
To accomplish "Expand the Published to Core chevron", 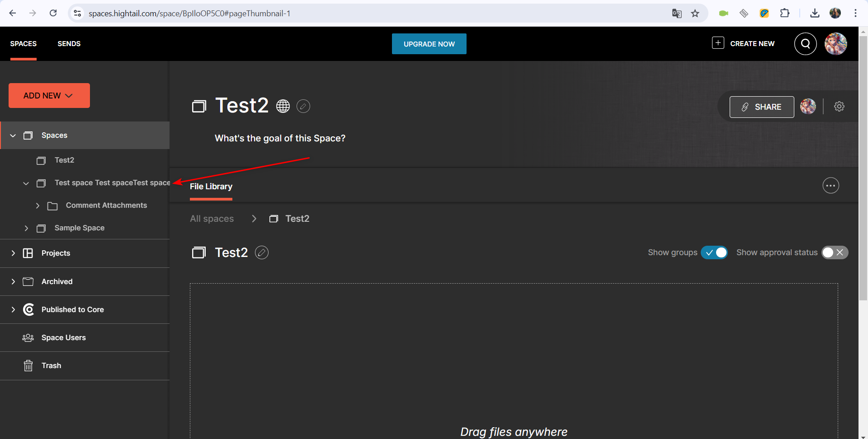I will pyautogui.click(x=13, y=309).
